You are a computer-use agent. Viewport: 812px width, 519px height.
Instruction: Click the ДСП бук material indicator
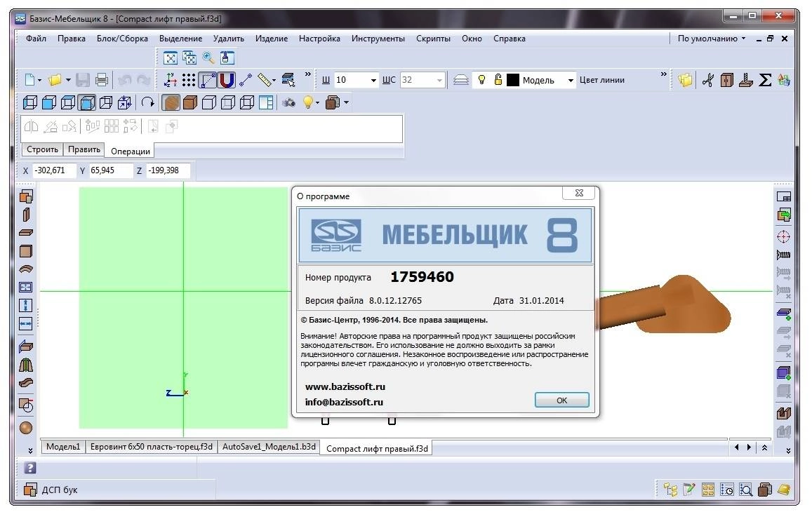coord(51,490)
